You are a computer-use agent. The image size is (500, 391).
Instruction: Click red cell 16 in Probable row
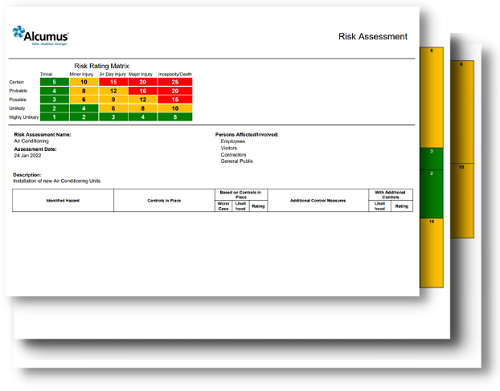[143, 91]
